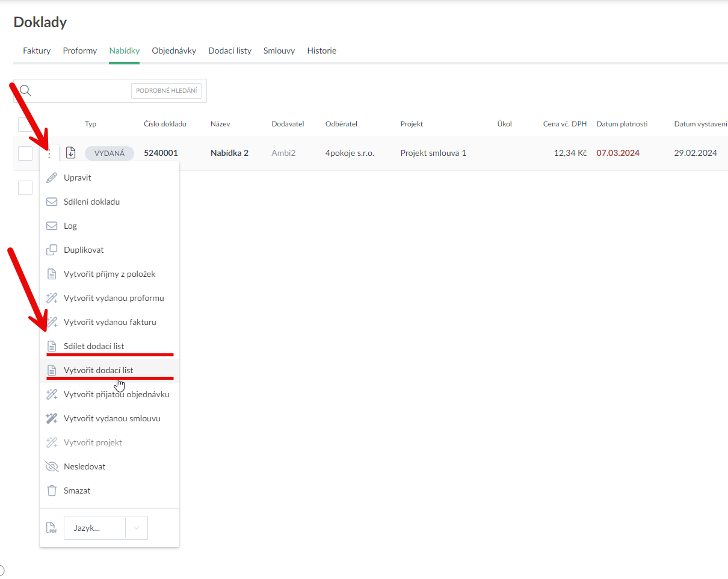This screenshot has width=728, height=579.
Task: Check the checkbox for document 5240001
Action: coord(25,153)
